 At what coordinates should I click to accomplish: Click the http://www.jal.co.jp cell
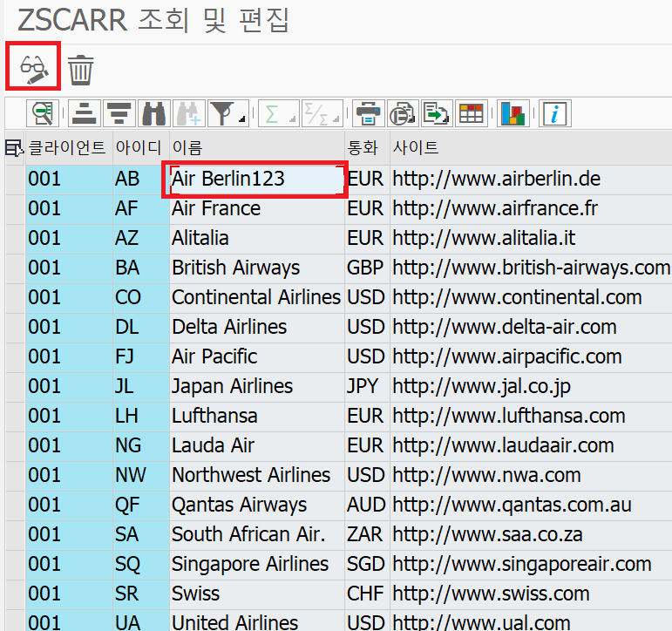[531, 386]
